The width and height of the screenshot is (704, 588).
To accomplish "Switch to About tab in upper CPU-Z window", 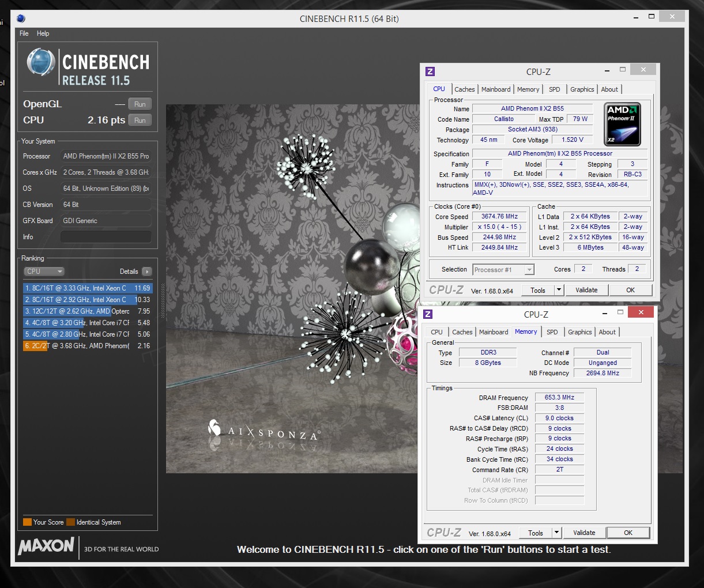I will (x=609, y=89).
